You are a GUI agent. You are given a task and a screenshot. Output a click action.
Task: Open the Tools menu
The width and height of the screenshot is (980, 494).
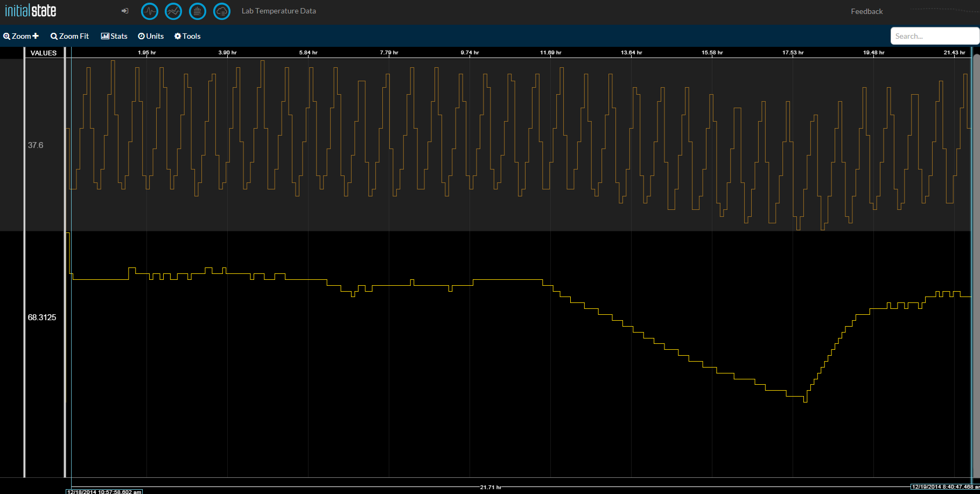pos(187,36)
